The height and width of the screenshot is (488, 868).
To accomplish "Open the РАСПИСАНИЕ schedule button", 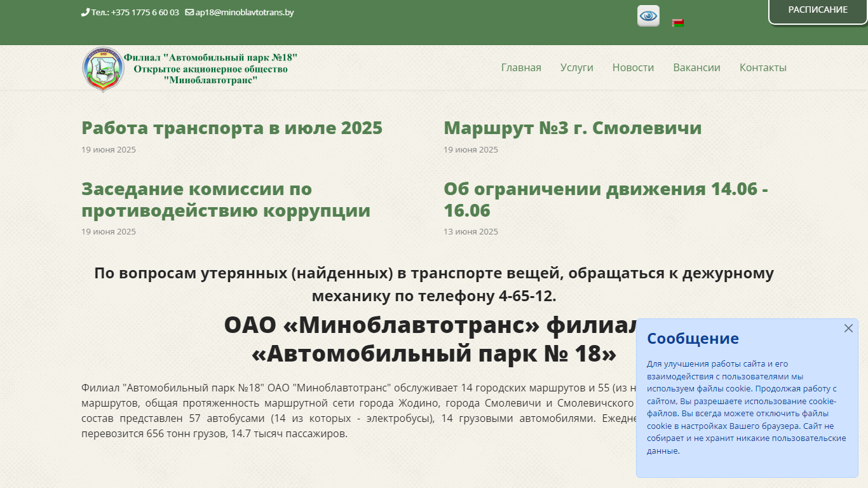I will tap(818, 10).
